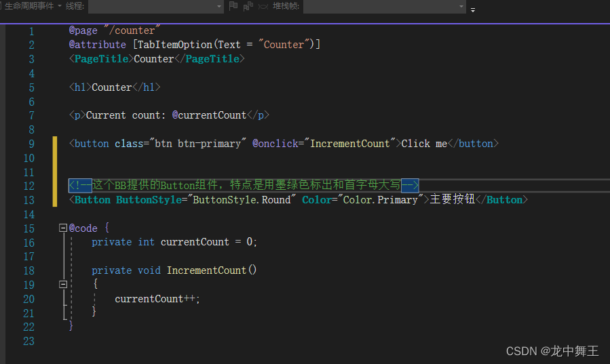This screenshot has width=610, height=364.
Task: Click 'private int currentCount = 0;' declaration
Action: click(174, 241)
